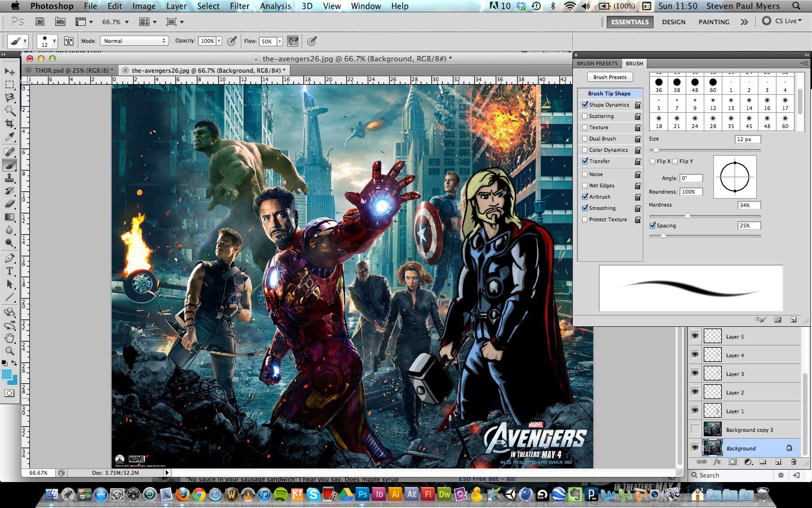Uncheck Shape Dynamics checkbox
Image resolution: width=812 pixels, height=508 pixels.
585,104
